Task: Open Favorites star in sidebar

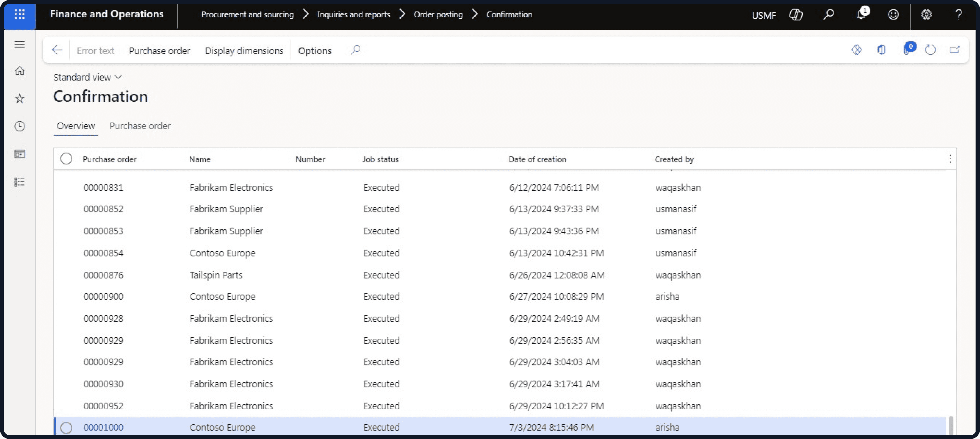Action: (x=20, y=99)
